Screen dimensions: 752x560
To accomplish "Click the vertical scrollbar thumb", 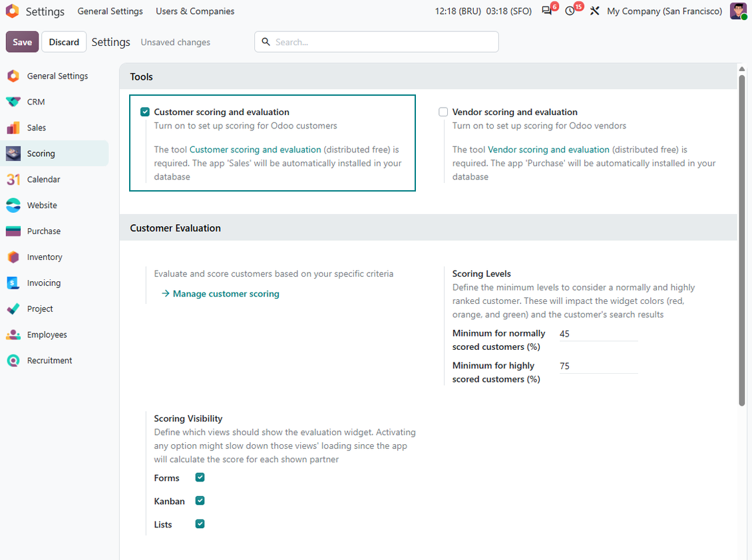I will point(742,239).
